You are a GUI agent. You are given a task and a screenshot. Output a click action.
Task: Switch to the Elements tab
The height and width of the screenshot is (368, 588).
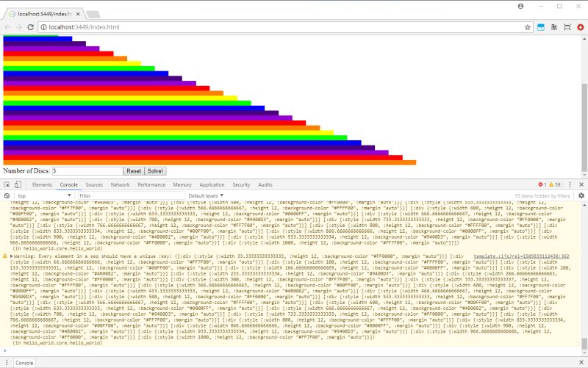pos(42,185)
